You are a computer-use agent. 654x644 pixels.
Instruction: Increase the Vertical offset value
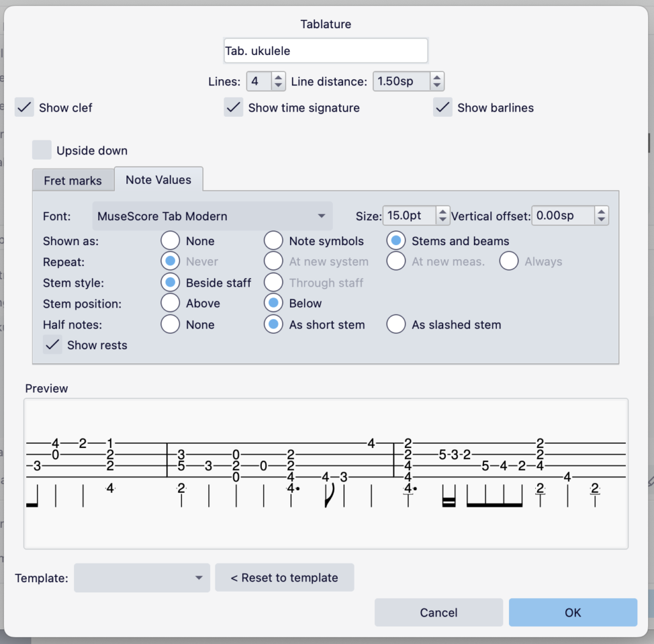[x=601, y=211]
